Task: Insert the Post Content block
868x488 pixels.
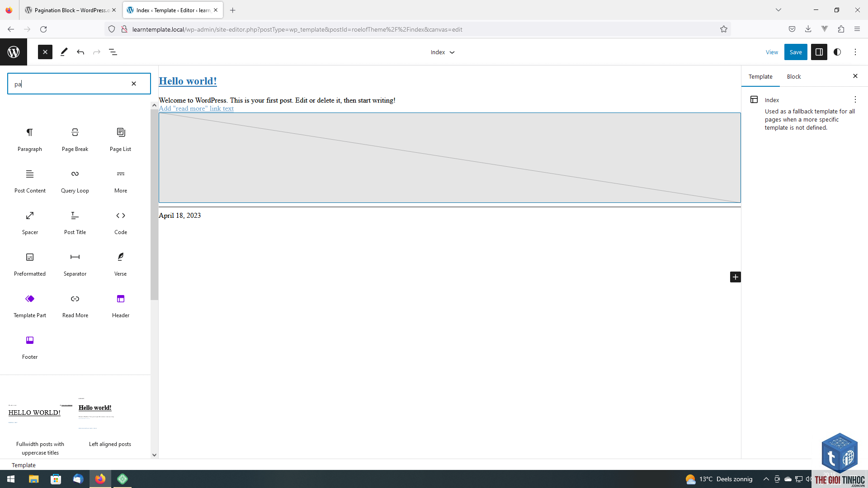Action: pyautogui.click(x=30, y=181)
